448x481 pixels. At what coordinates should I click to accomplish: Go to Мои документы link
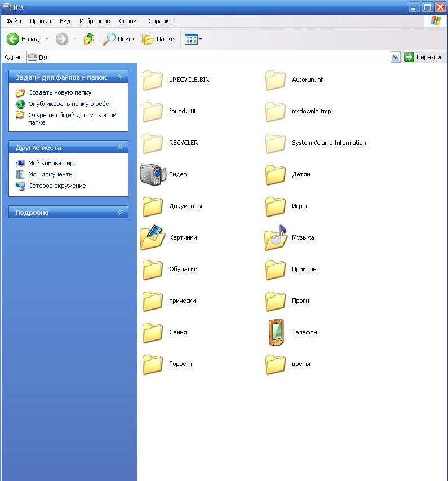(x=51, y=174)
